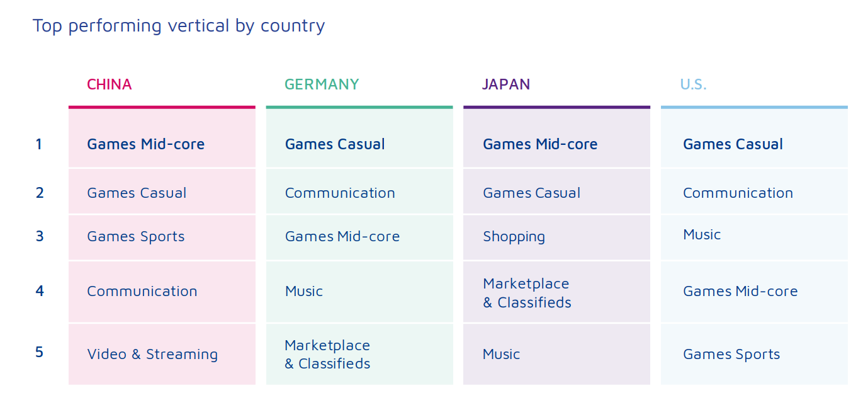Click the CHINA column header
Viewport: 868px width, 400px height.
(110, 84)
